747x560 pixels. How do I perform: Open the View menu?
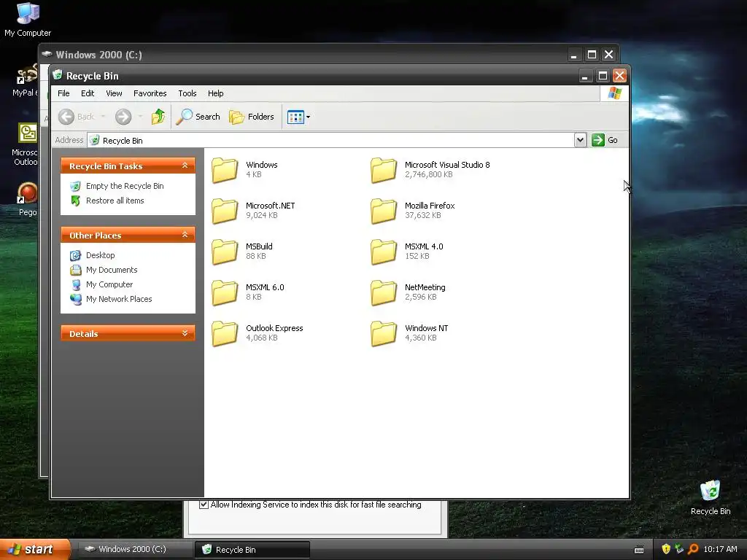click(114, 93)
